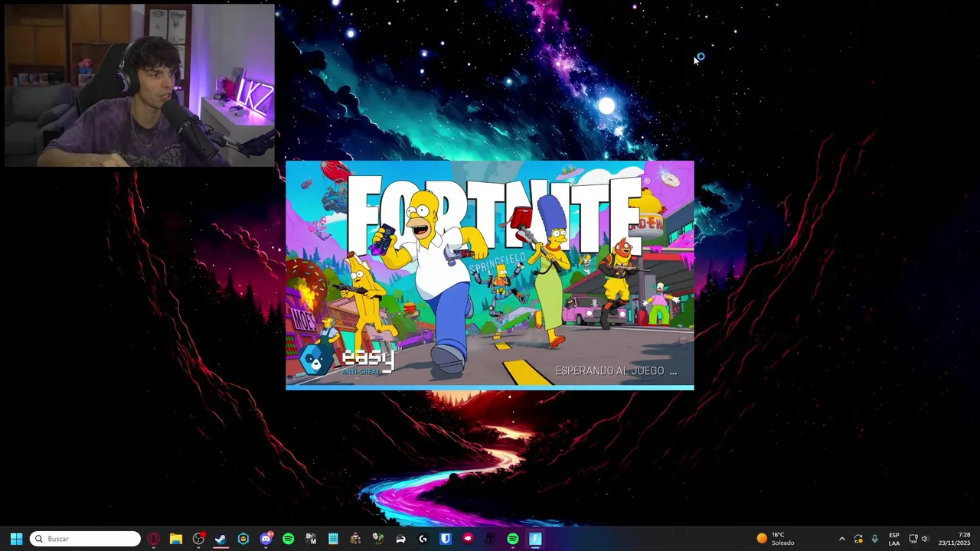The height and width of the screenshot is (551, 980).
Task: Click the Buscar search box
Action: pos(85,539)
